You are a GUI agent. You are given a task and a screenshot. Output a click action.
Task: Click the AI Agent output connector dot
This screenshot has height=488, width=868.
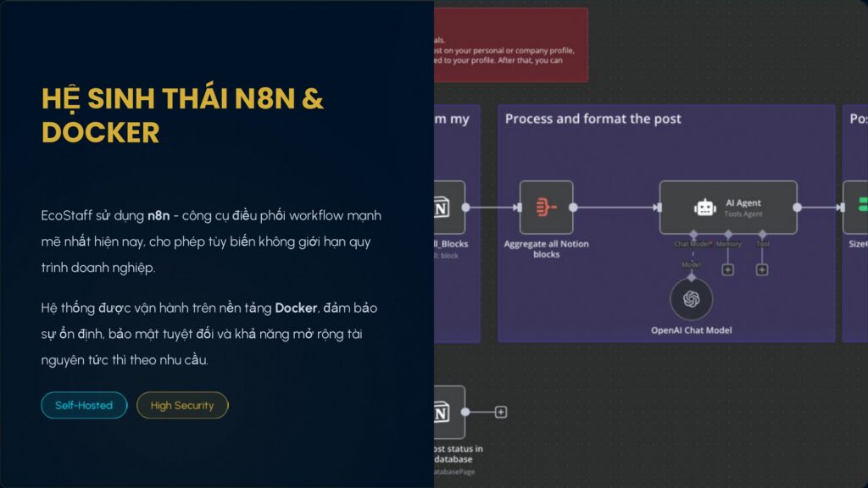(x=797, y=207)
